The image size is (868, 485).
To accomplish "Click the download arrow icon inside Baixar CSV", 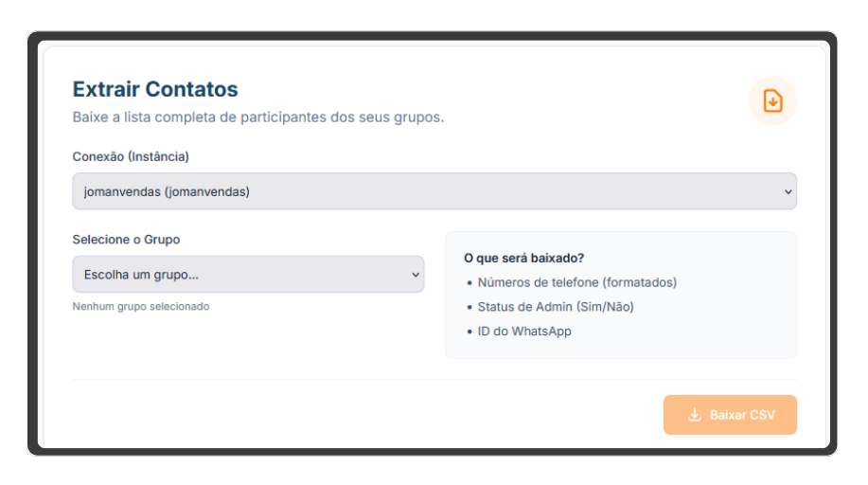I will point(694,415).
